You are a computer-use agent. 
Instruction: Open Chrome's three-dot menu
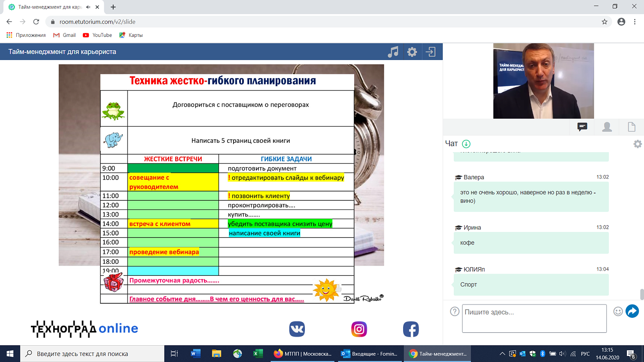pyautogui.click(x=635, y=21)
